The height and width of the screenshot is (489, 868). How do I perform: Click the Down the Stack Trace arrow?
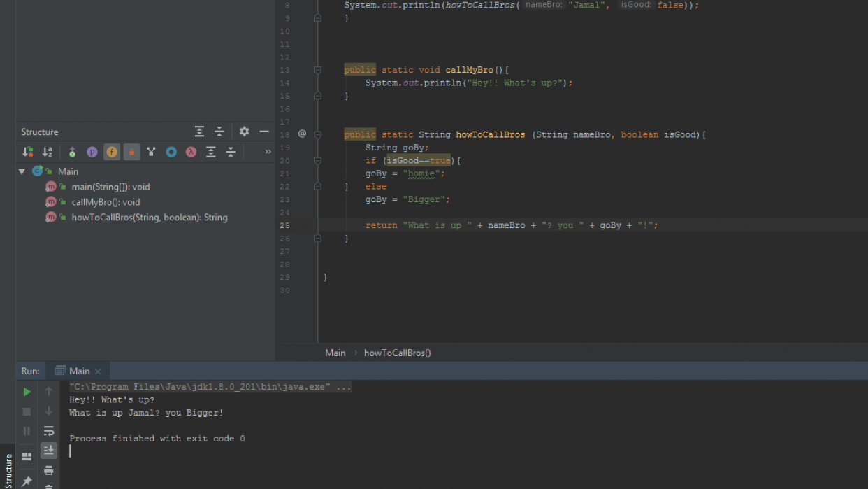pyautogui.click(x=49, y=411)
